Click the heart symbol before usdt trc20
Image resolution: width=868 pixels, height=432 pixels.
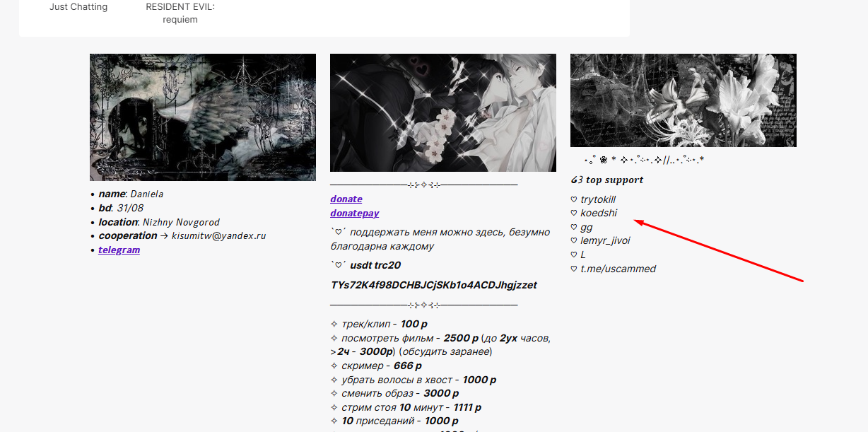[339, 265]
